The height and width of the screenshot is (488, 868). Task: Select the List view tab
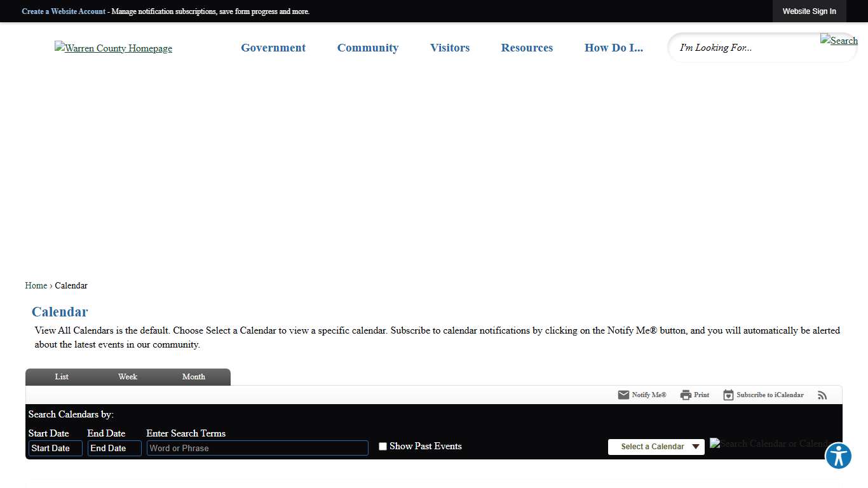pyautogui.click(x=62, y=377)
